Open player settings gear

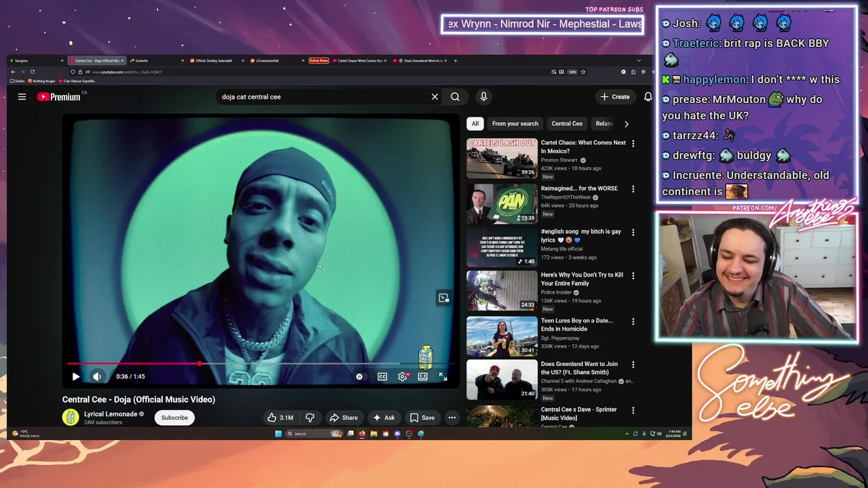[x=403, y=376]
